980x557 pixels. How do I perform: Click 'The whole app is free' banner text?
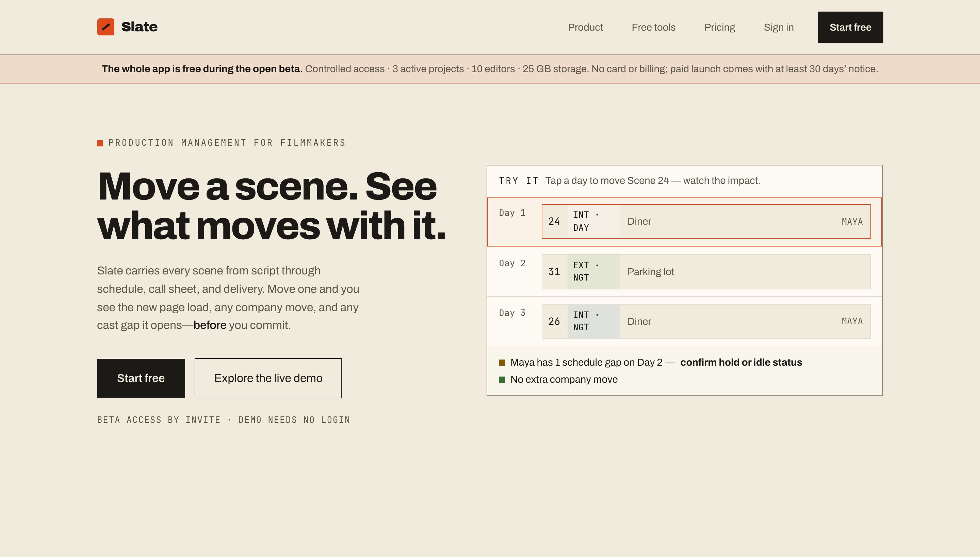(x=202, y=69)
